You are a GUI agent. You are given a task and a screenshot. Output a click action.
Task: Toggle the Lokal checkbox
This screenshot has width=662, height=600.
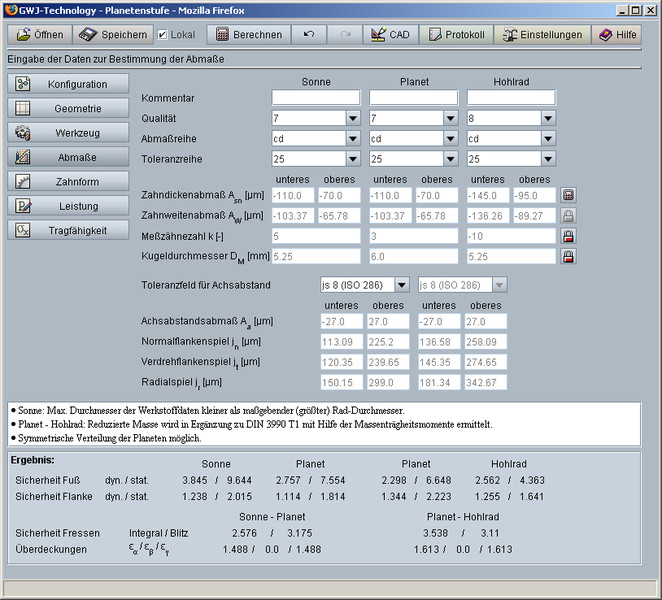[163, 34]
